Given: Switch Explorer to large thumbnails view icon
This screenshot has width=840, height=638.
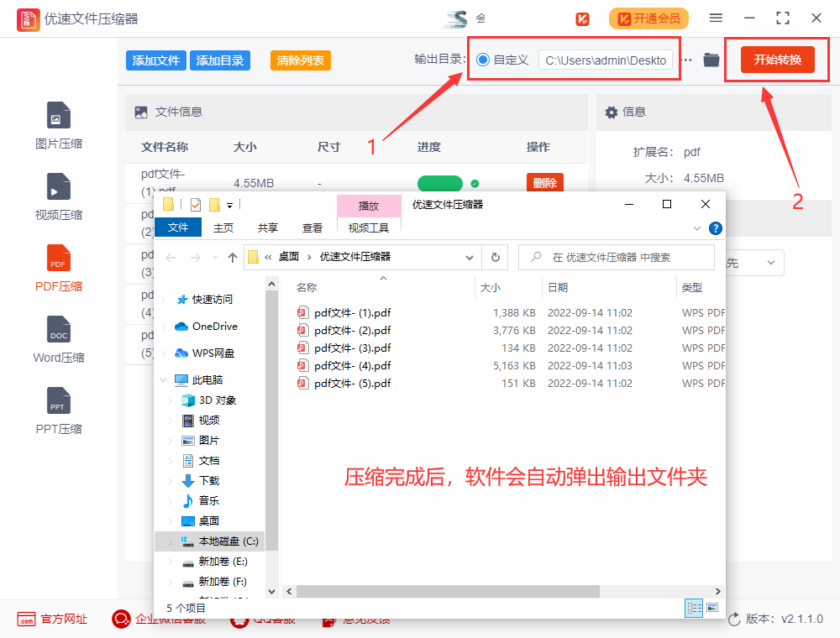Looking at the screenshot, I should [x=712, y=608].
